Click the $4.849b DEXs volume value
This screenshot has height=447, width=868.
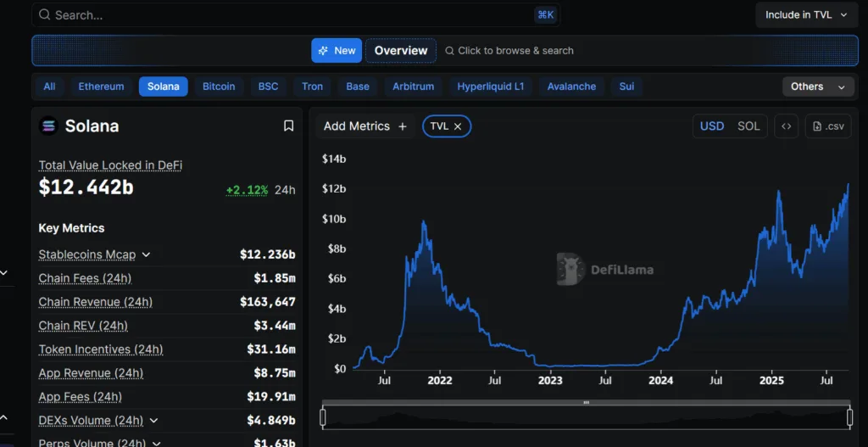(x=271, y=421)
